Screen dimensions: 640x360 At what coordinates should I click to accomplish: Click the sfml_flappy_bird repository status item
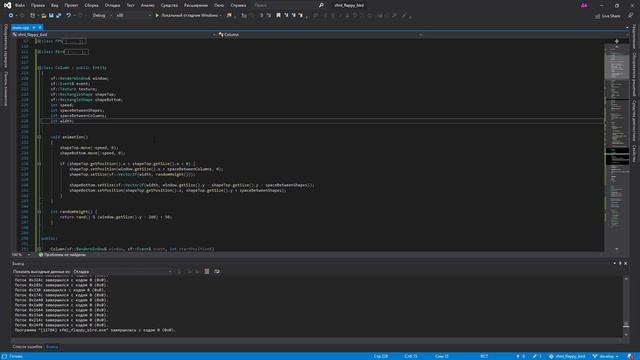coord(567,356)
